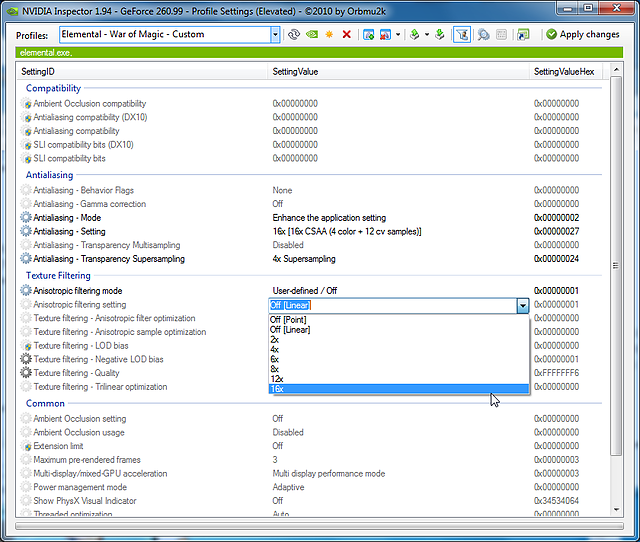
Task: Click the hex value 0xFFFFFFF6
Action: tap(556, 373)
